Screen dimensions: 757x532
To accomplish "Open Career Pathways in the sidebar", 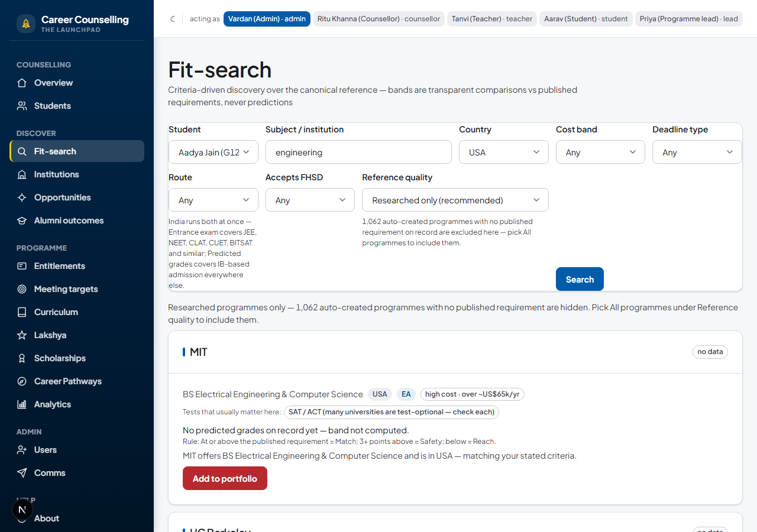I will point(77,381).
